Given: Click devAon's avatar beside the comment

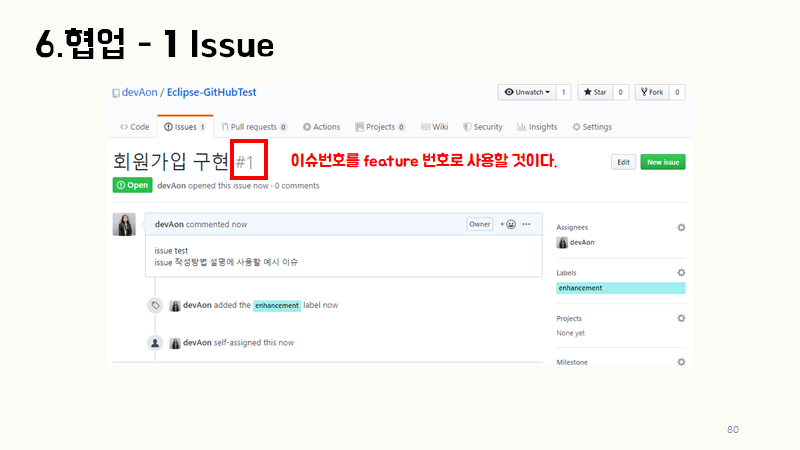Looking at the screenshot, I should click(x=125, y=225).
